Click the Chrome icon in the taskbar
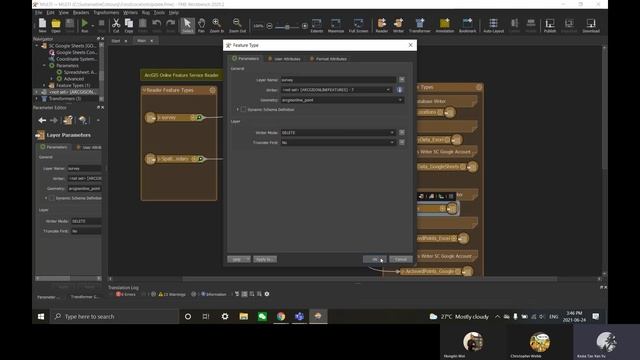This screenshot has height=360, width=640. coord(281,316)
